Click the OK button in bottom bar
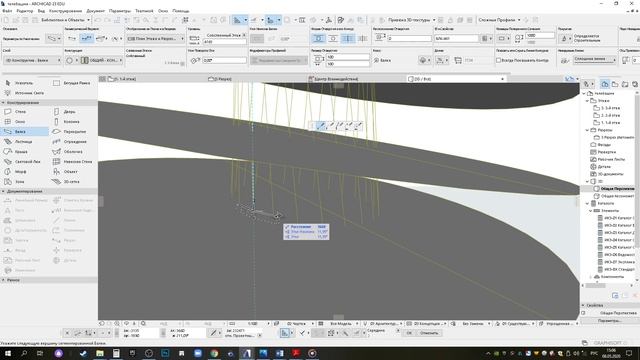 (409, 333)
